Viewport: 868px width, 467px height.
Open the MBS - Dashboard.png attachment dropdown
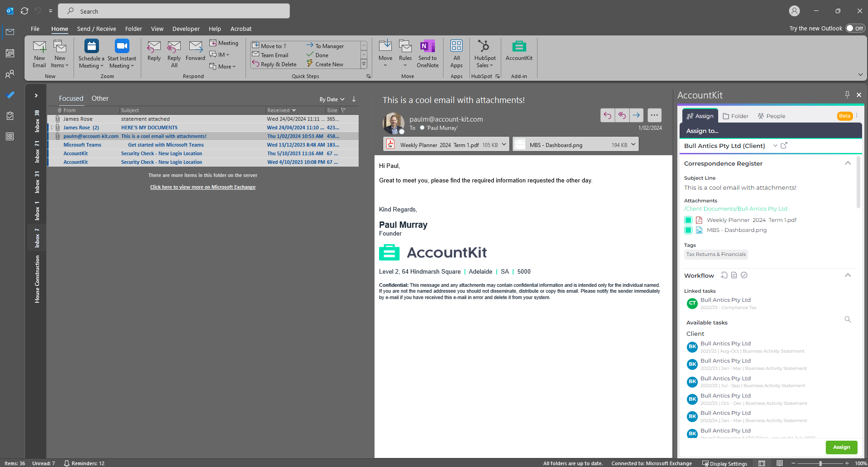(x=633, y=145)
